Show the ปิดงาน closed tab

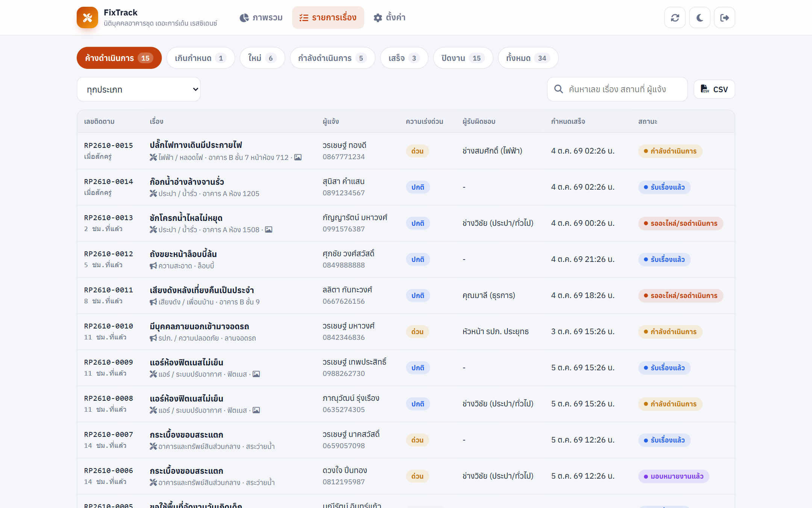(463, 58)
